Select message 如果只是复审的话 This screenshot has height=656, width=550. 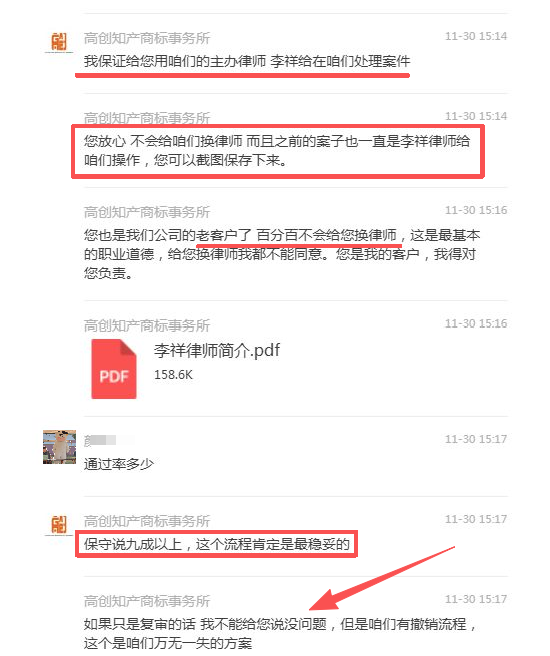point(280,633)
